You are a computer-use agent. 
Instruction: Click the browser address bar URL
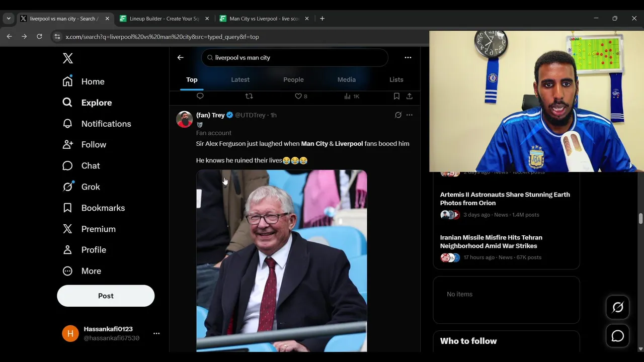162,37
